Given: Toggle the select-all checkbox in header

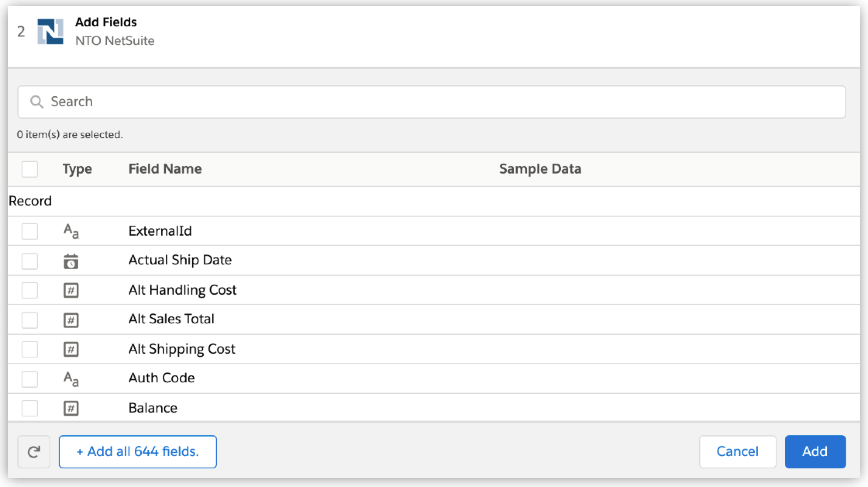Looking at the screenshot, I should click(x=30, y=169).
